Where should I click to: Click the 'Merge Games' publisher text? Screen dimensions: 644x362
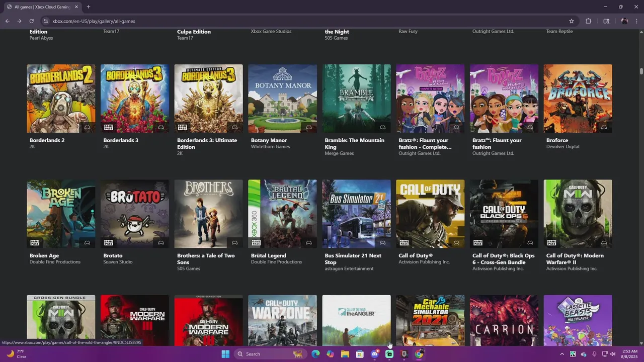coord(339,153)
